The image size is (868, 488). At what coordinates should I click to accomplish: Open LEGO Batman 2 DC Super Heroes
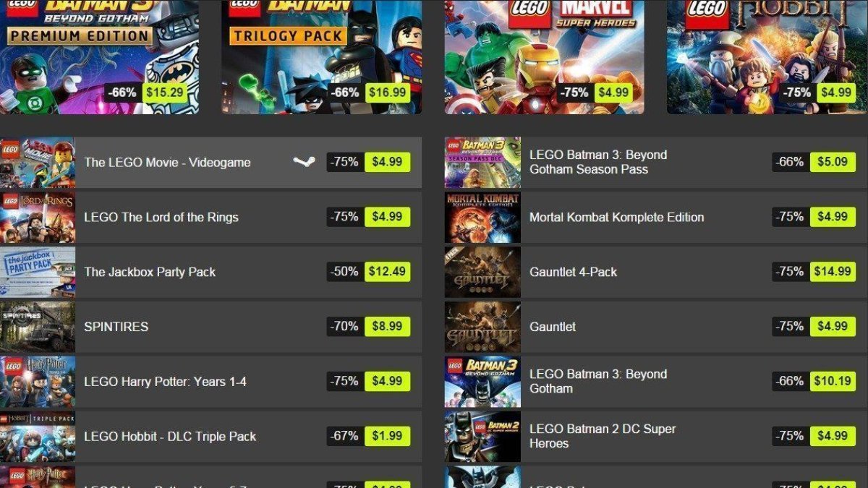[x=656, y=437]
